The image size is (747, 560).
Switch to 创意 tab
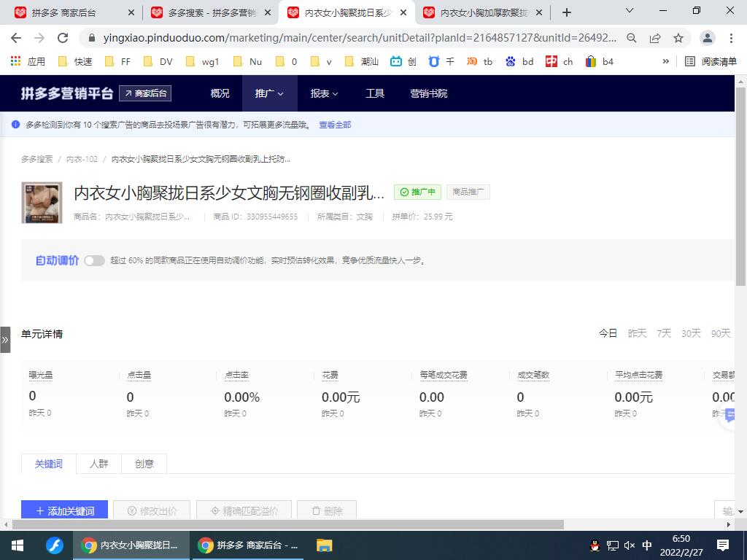[144, 464]
